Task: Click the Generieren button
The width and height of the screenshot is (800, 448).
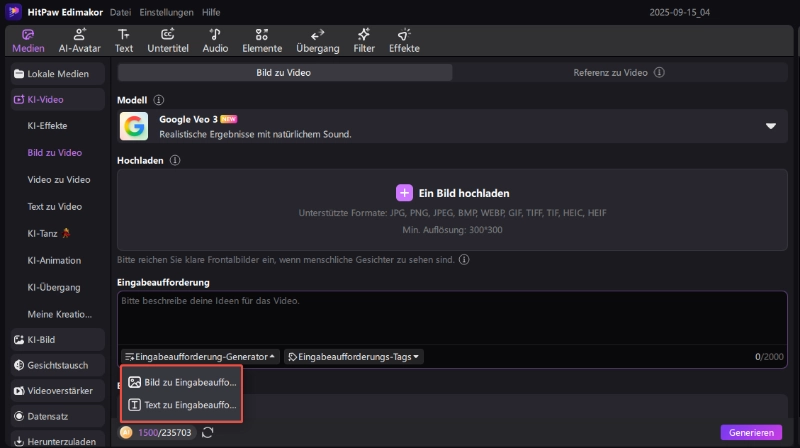Action: [751, 432]
